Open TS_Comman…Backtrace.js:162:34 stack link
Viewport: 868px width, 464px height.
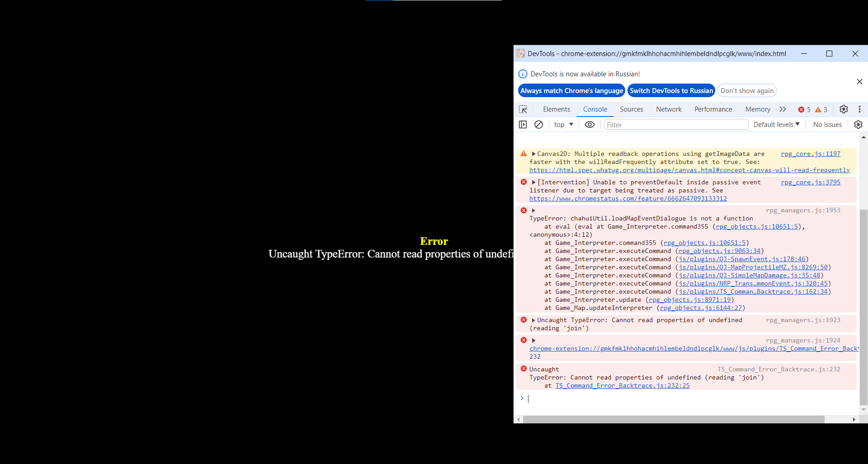point(753,292)
